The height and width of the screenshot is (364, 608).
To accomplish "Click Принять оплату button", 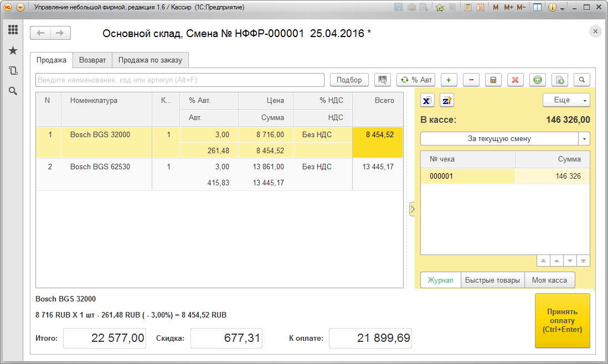I will 562,321.
